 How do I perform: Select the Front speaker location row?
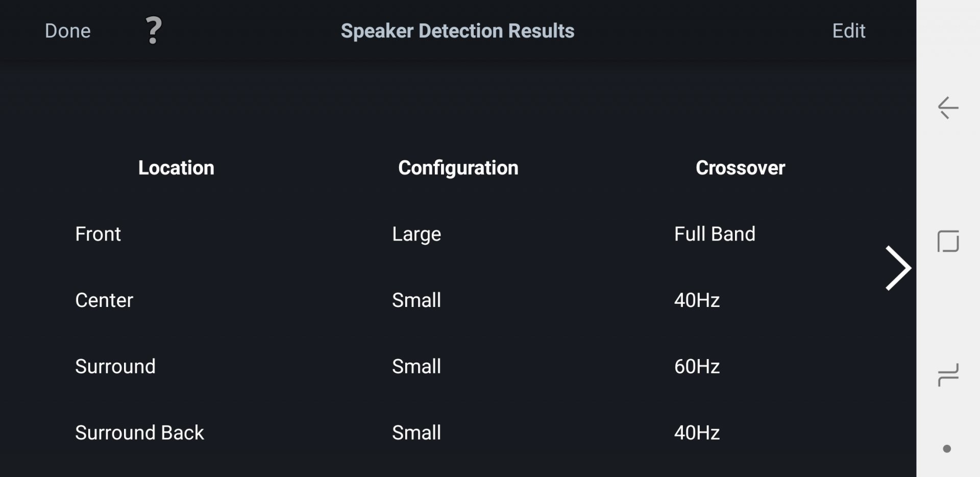coord(98,234)
